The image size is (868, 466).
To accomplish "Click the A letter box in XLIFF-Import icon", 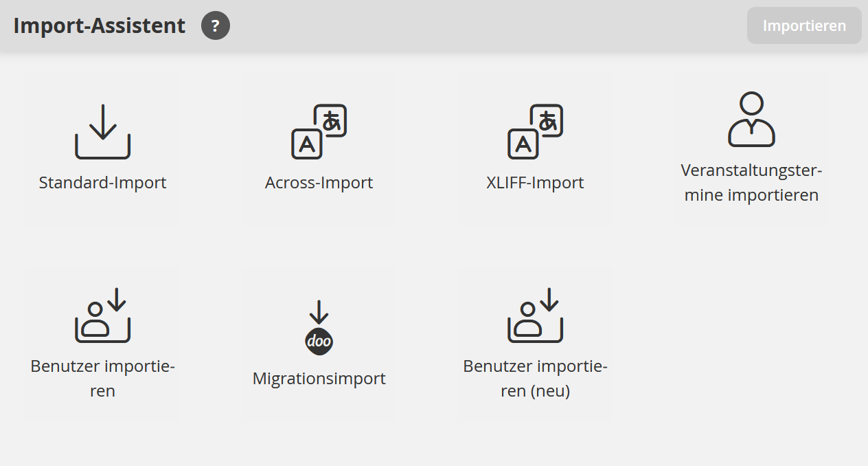I will coord(523,144).
